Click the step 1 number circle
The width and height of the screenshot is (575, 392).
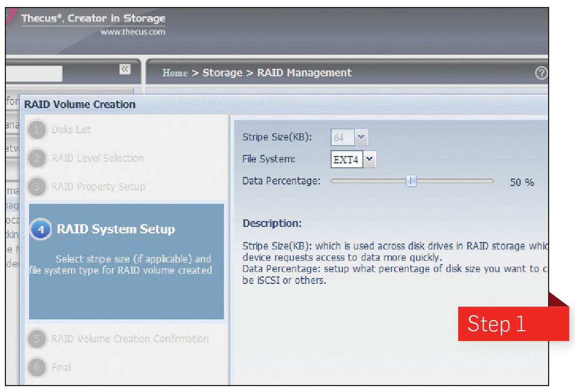pyautogui.click(x=37, y=130)
